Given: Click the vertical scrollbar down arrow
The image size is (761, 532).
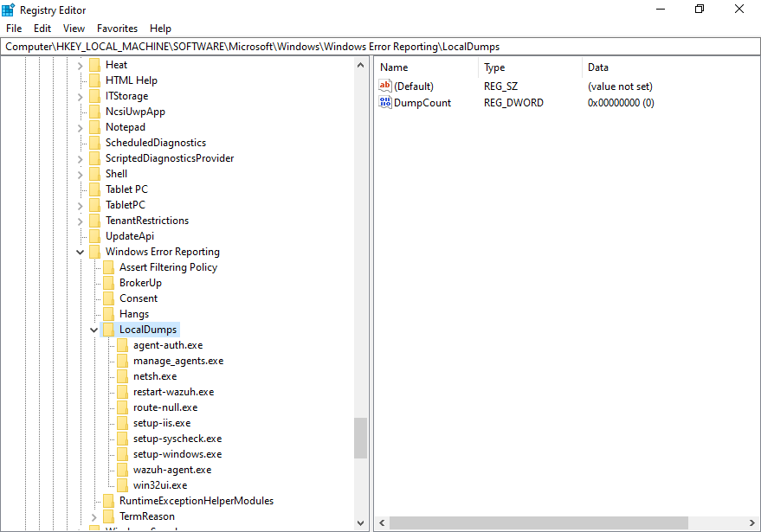Looking at the screenshot, I should click(360, 522).
